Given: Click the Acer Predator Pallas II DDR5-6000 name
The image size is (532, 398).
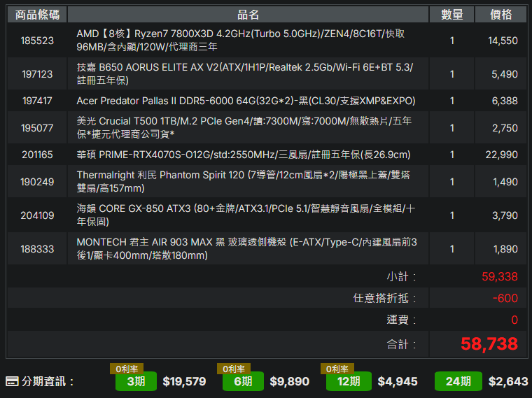Looking at the screenshot, I should point(246,101).
